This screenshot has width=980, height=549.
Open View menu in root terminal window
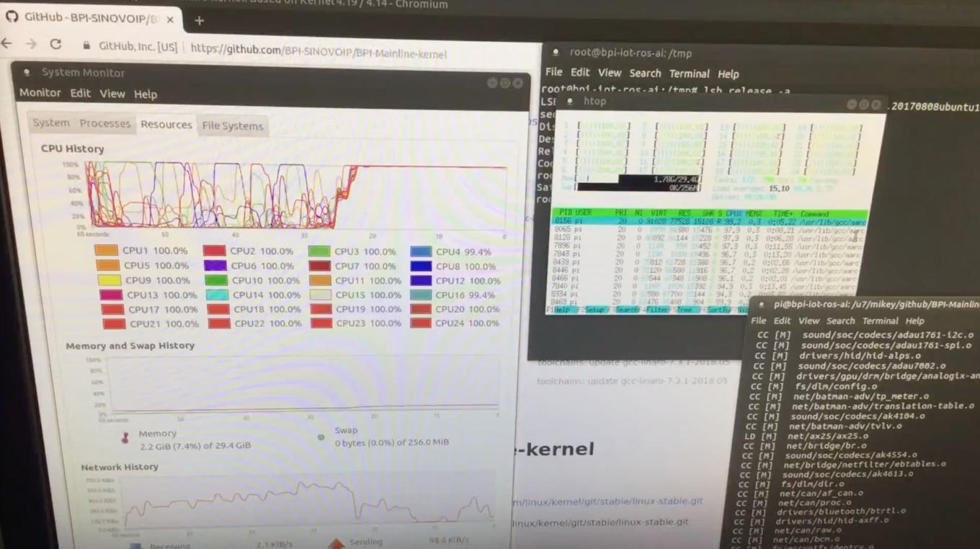point(610,73)
